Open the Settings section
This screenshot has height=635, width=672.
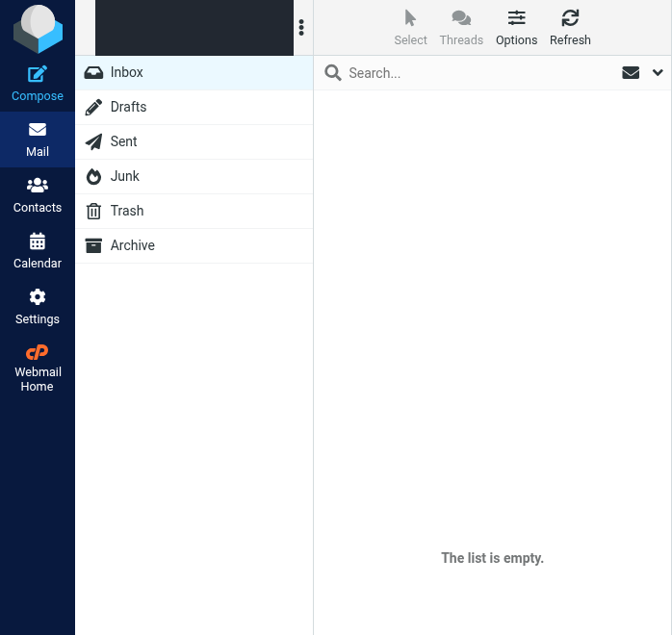tap(38, 307)
